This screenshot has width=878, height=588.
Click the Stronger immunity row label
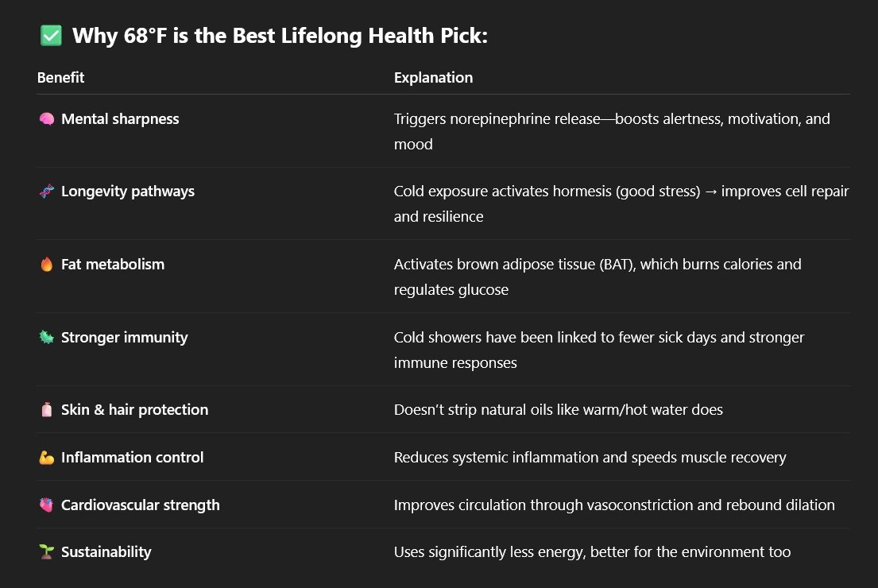click(125, 338)
